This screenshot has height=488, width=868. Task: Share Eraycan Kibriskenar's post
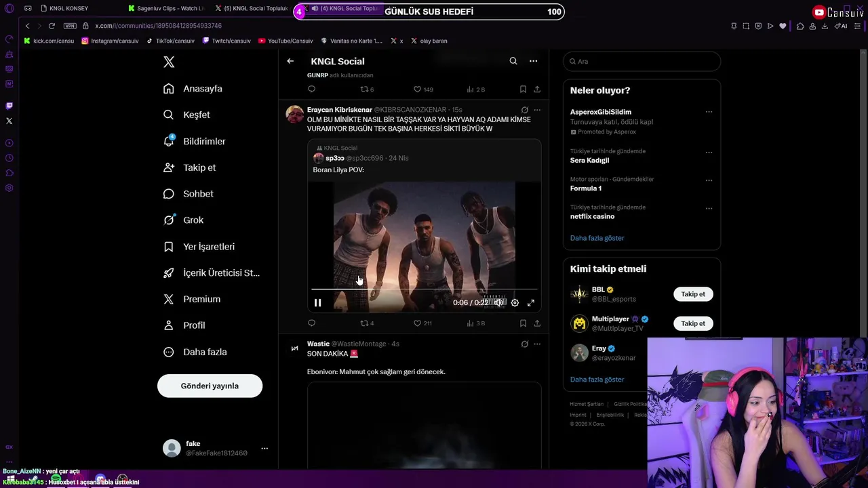pyautogui.click(x=537, y=323)
